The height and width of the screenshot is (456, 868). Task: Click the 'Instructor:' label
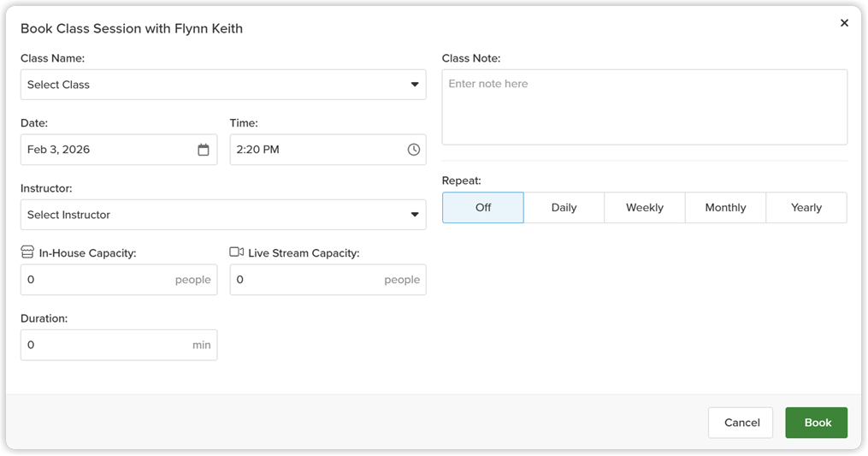tap(46, 188)
